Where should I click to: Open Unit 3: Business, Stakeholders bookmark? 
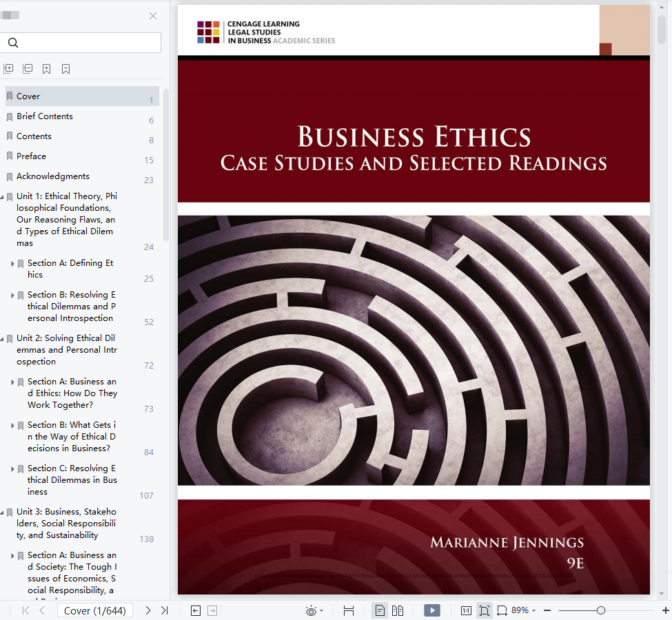pyautogui.click(x=66, y=523)
